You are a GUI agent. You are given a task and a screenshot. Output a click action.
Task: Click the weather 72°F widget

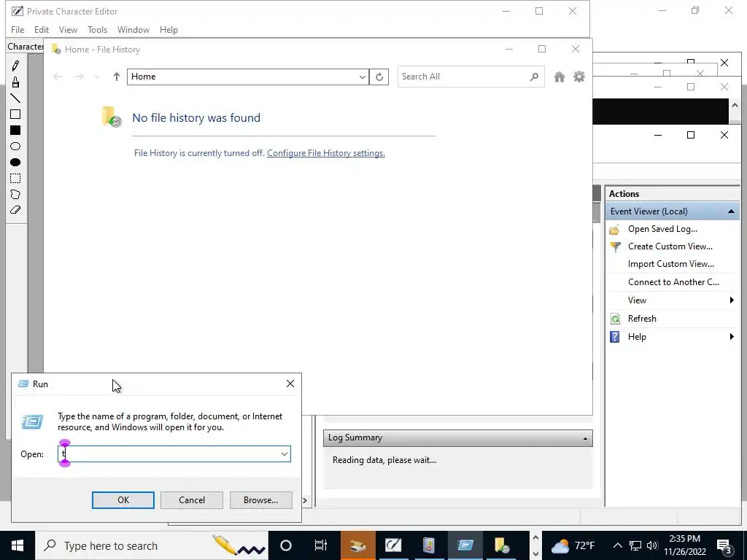573,545
